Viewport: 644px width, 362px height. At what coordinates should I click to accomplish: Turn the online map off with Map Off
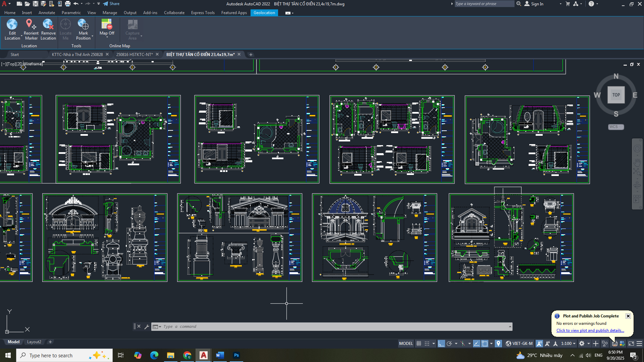point(107,24)
